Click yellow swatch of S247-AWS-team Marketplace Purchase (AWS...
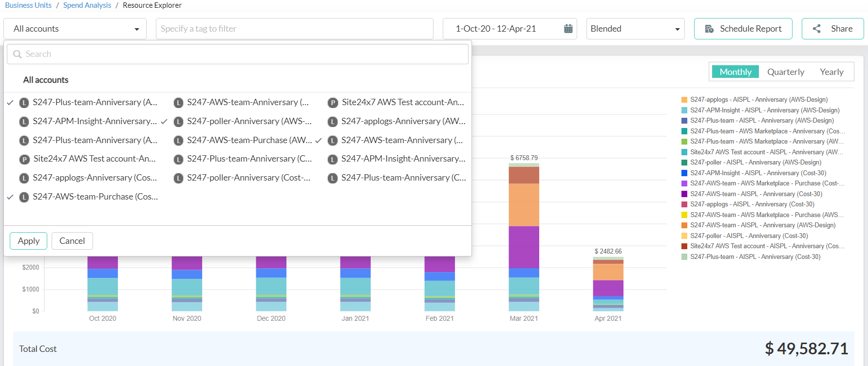Screen dimensions: 868x366 point(684,215)
